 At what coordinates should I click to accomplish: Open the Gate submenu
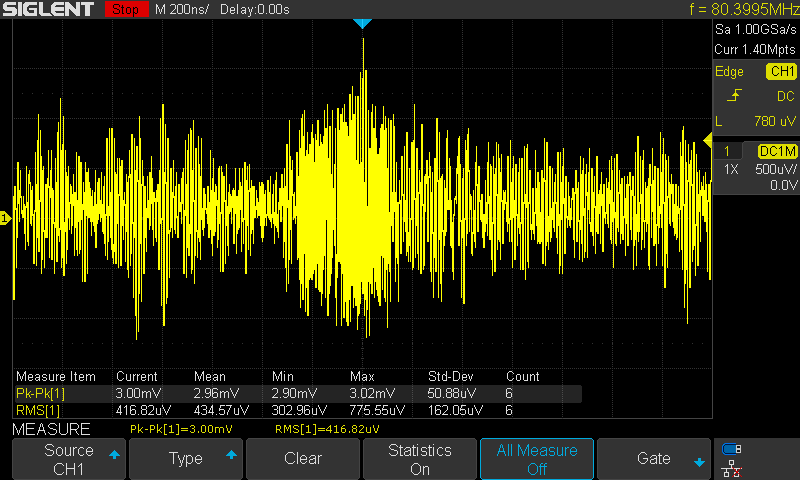coord(654,459)
